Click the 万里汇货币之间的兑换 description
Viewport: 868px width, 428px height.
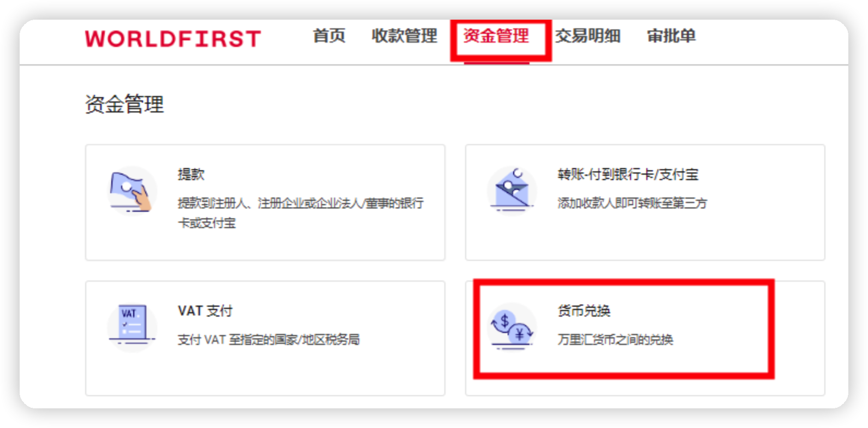coord(615,340)
